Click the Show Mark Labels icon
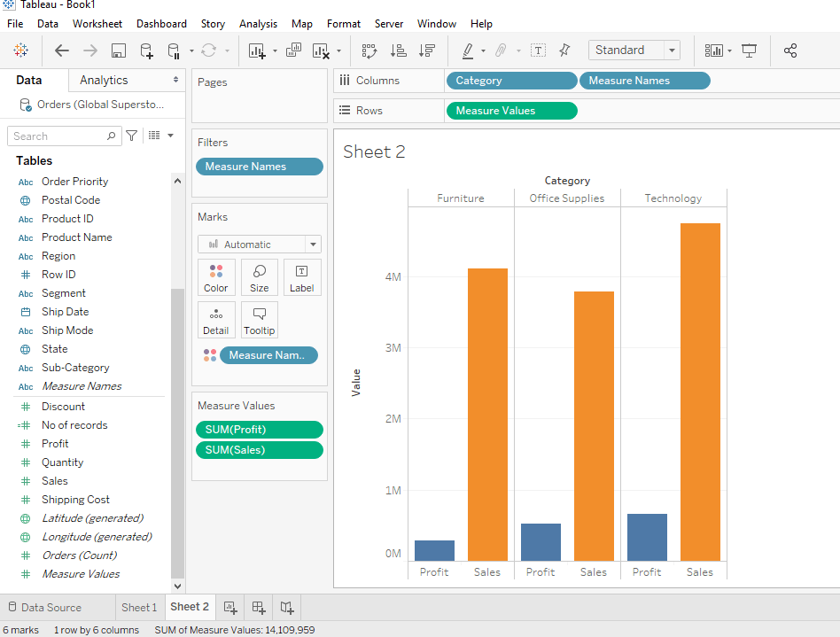Viewport: 840px width, 637px height. pyautogui.click(x=538, y=50)
